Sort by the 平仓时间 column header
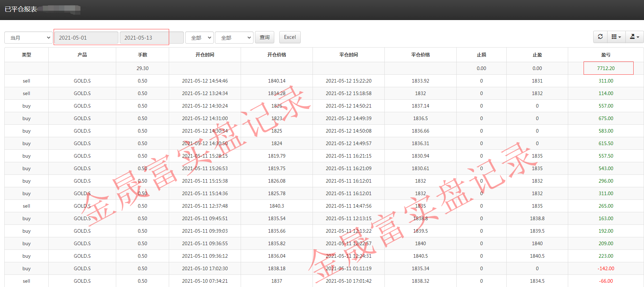The width and height of the screenshot is (644, 287). click(x=349, y=55)
